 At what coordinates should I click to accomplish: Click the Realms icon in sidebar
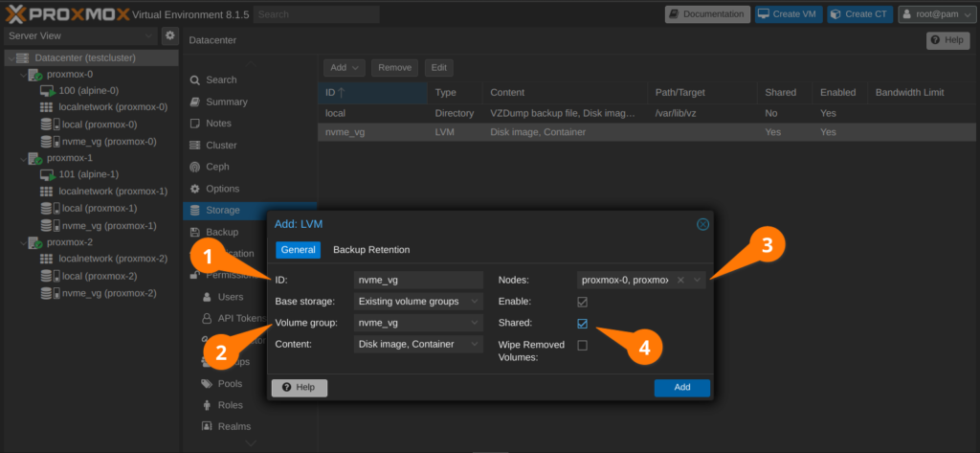coord(207,427)
